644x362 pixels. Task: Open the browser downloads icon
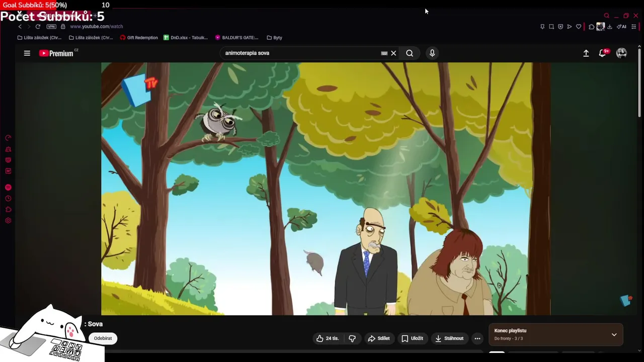pos(610,27)
